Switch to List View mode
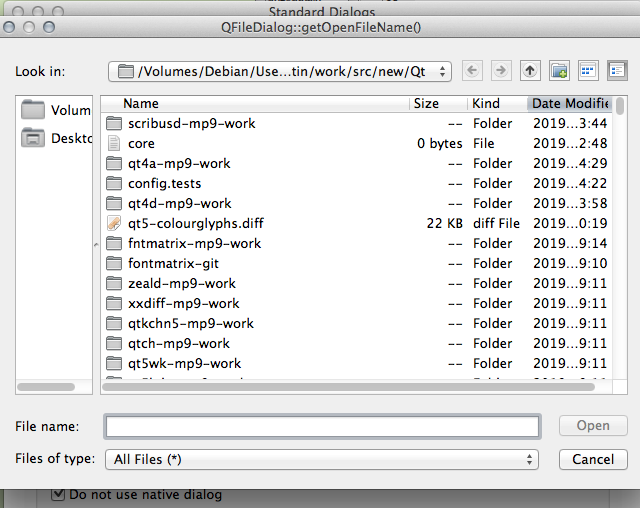The image size is (640, 508). 588,71
